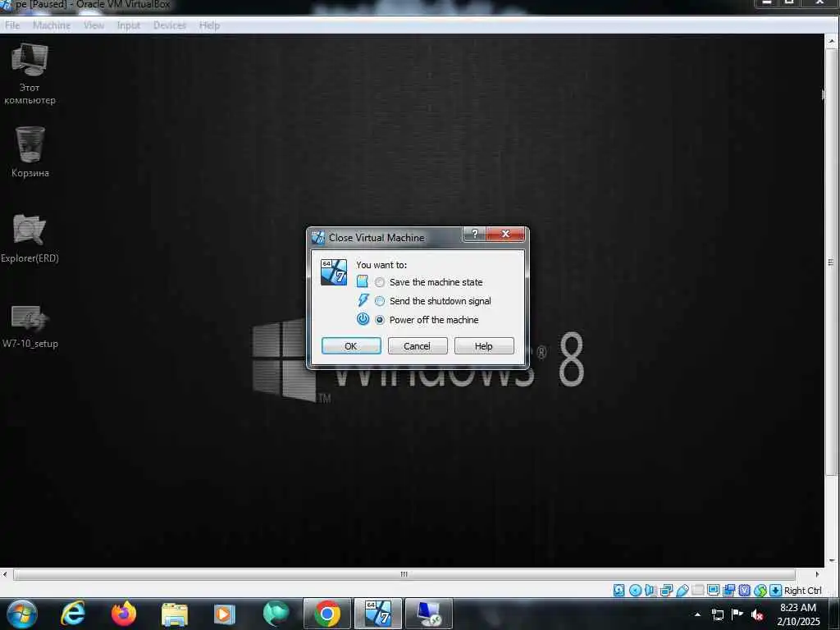This screenshot has height=630, width=840.
Task: Close the Close Virtual Machine dialog with the red X
Action: [x=505, y=234]
